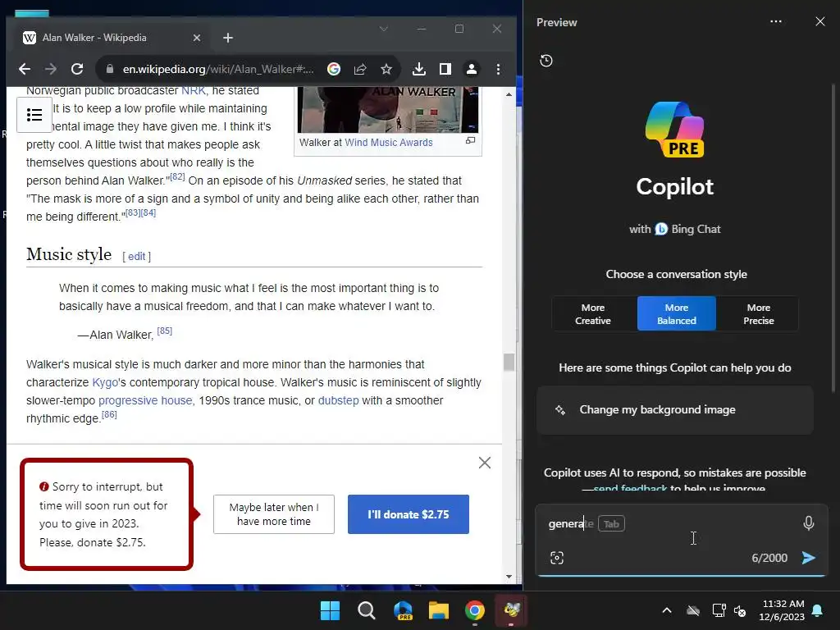Click the Wikipedia page vertical scrollbar thumb
This screenshot has height=630, width=840.
tap(509, 363)
